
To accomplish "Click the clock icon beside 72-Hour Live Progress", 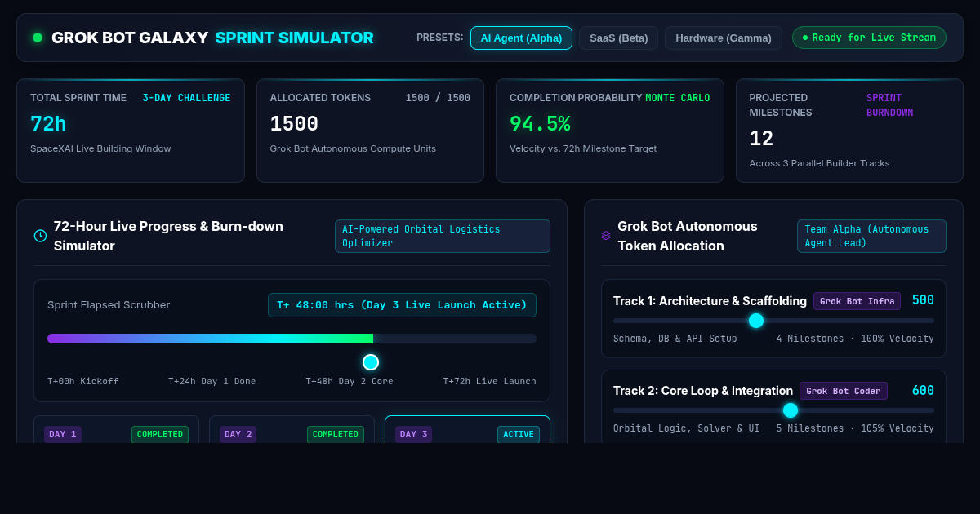I will (40, 236).
